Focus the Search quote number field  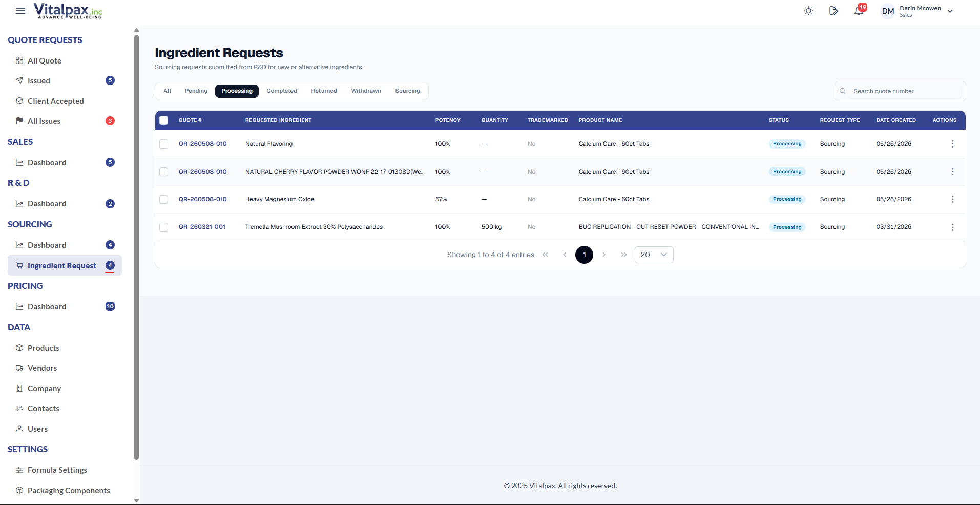point(900,91)
